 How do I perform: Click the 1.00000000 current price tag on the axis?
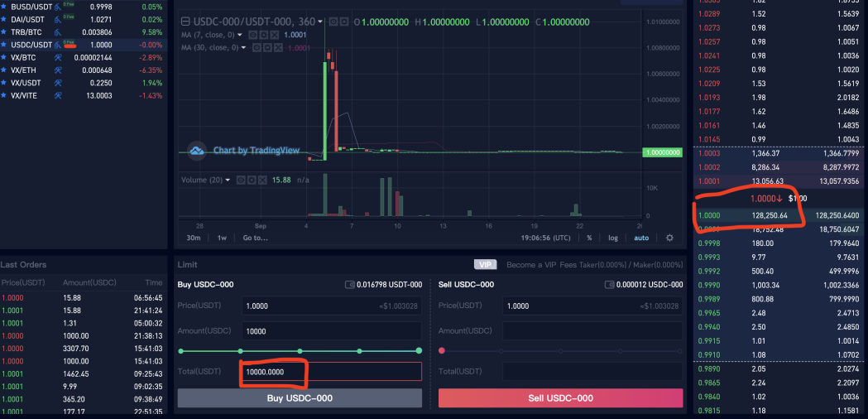662,152
